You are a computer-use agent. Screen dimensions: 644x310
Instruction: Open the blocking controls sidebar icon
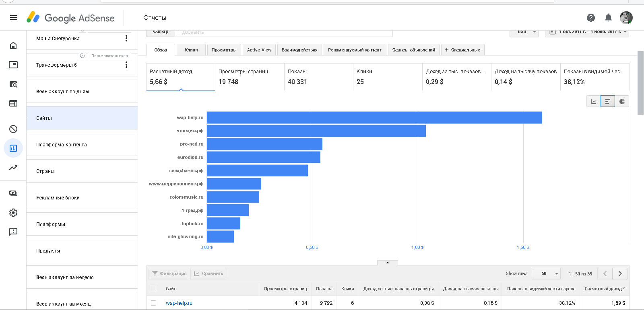tap(13, 129)
